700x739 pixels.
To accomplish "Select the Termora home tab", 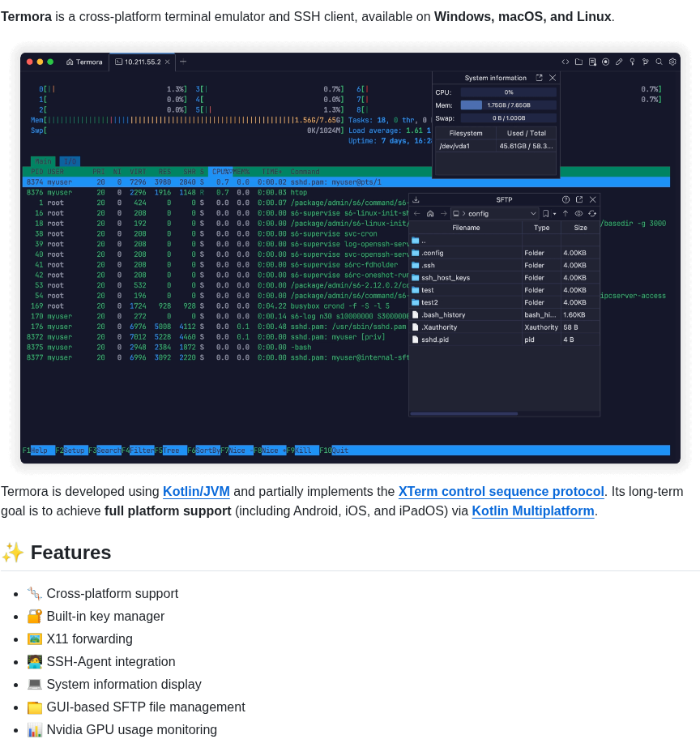I will pyautogui.click(x=84, y=62).
